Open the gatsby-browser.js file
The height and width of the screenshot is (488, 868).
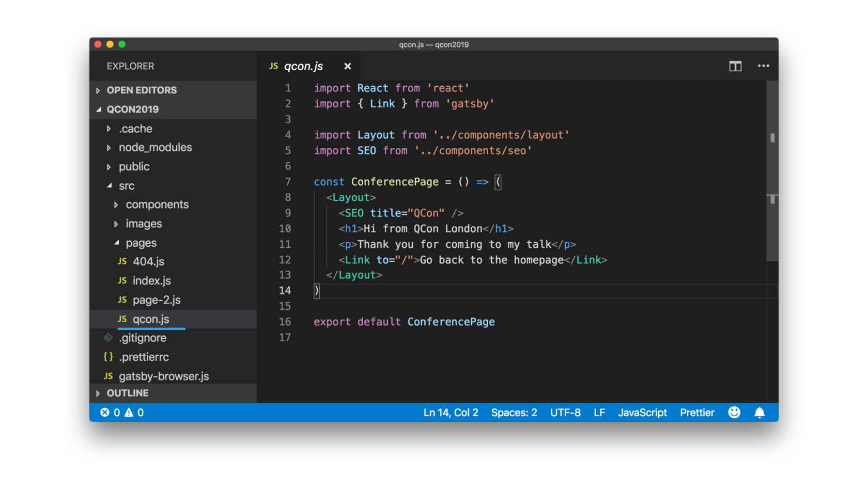(x=164, y=376)
